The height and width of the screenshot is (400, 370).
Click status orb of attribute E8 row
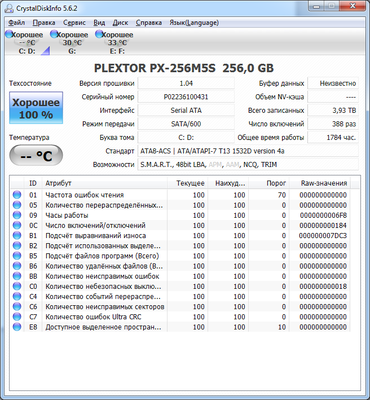tap(17, 327)
